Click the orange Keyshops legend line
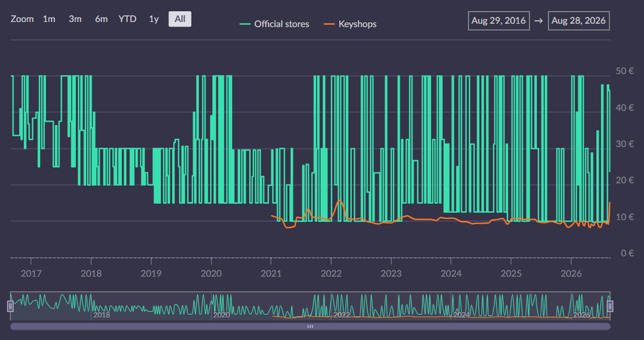Viewport: 644px width, 340px height. click(x=329, y=25)
